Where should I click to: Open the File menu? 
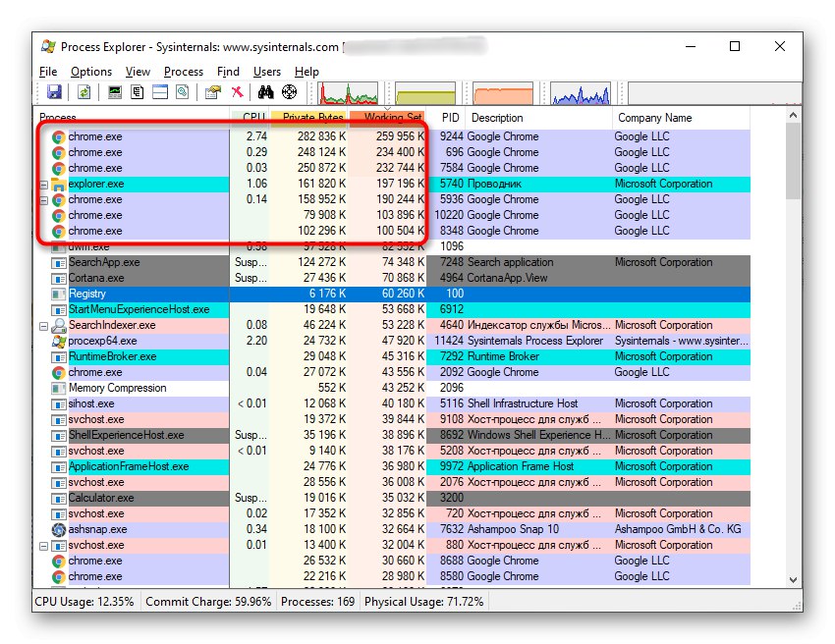[x=48, y=72]
